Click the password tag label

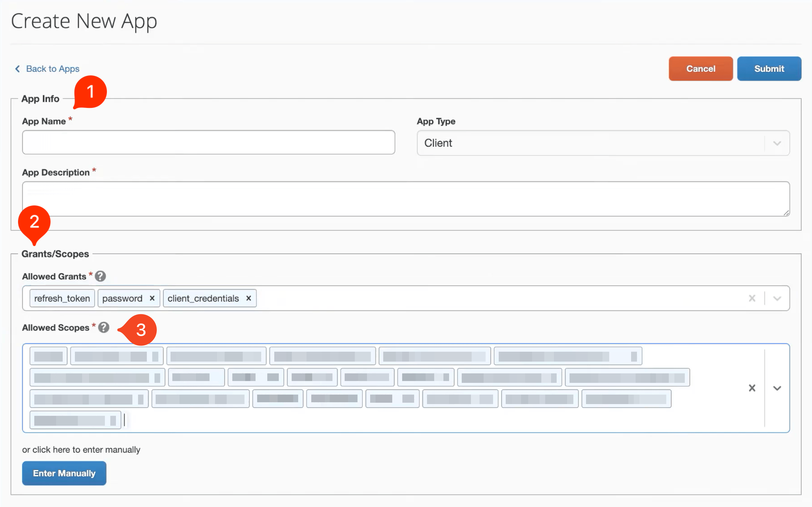point(122,298)
